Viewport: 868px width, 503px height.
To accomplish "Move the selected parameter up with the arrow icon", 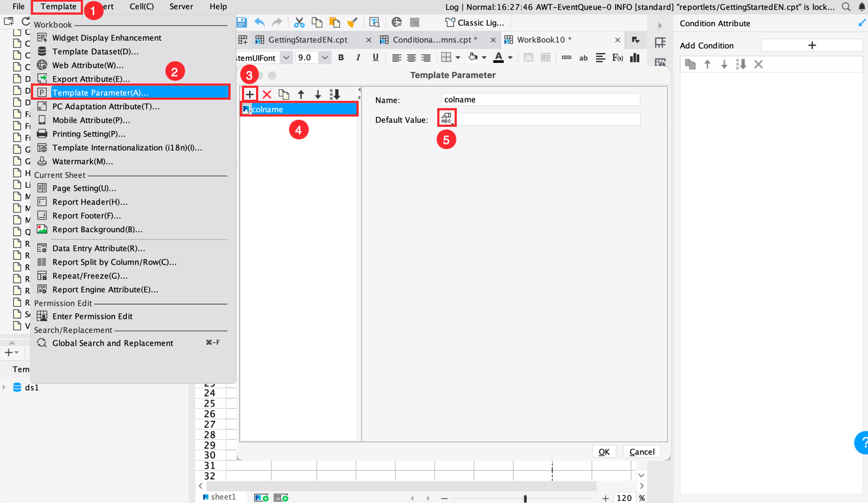I will coord(301,94).
